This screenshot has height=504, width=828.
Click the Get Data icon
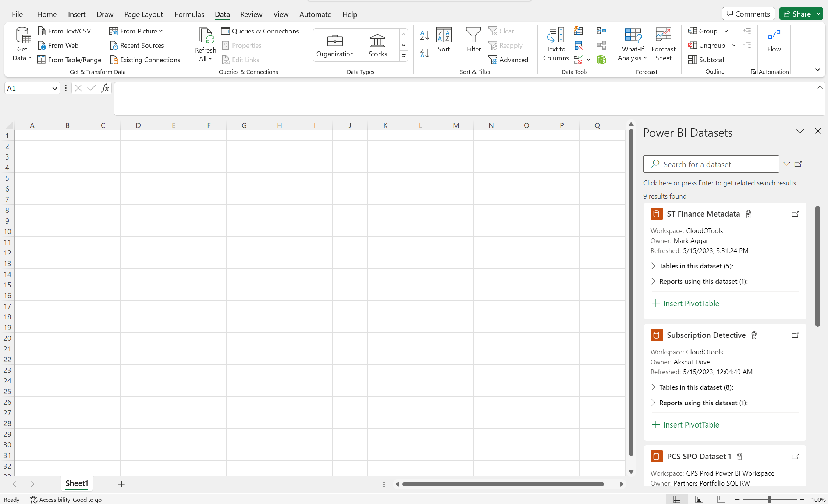[x=21, y=44]
